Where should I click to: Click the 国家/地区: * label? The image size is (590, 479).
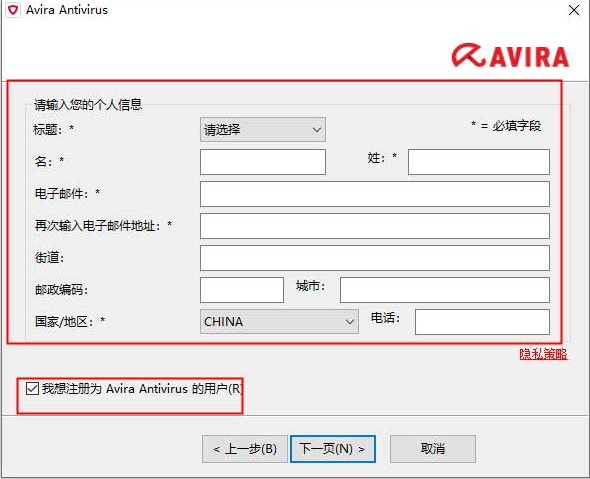[x=70, y=322]
